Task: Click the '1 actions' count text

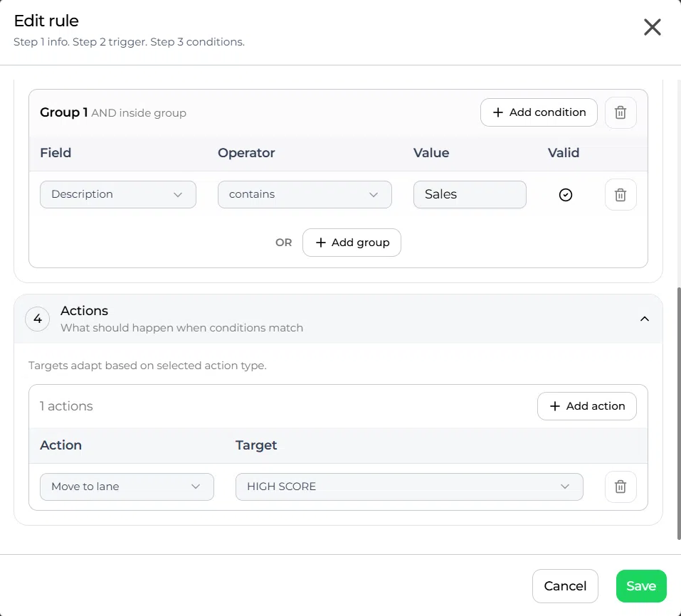Action: pos(66,406)
